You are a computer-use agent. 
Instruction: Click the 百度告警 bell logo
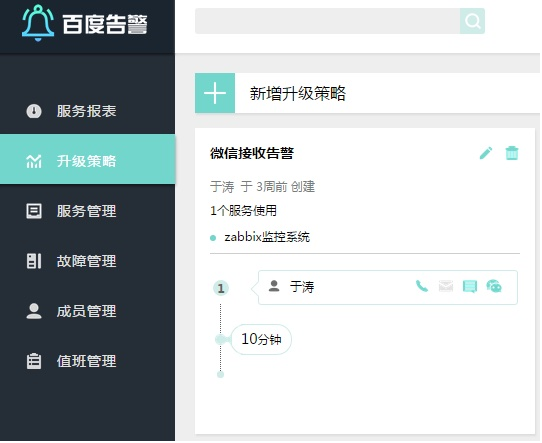pyautogui.click(x=38, y=23)
